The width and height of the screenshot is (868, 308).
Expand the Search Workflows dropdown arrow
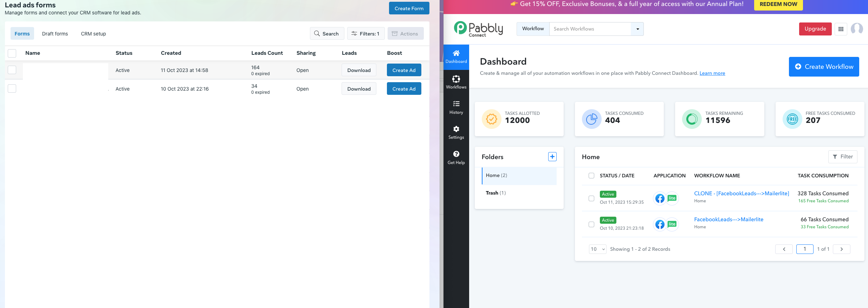click(637, 29)
